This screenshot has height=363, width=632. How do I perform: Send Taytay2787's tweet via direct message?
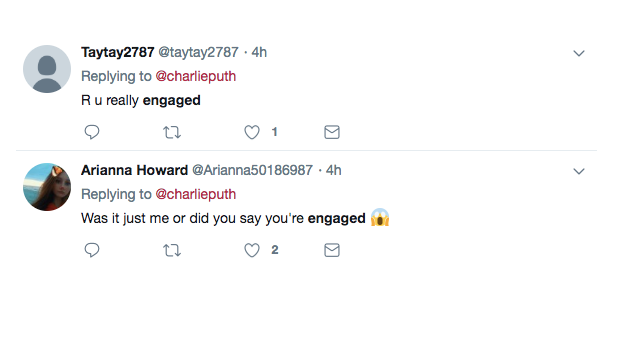point(332,132)
